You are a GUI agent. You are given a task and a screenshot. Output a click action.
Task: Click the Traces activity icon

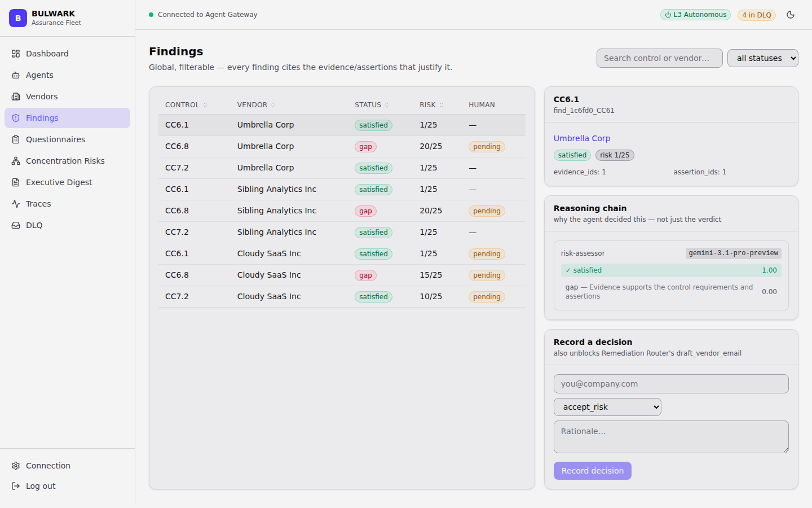coord(16,204)
